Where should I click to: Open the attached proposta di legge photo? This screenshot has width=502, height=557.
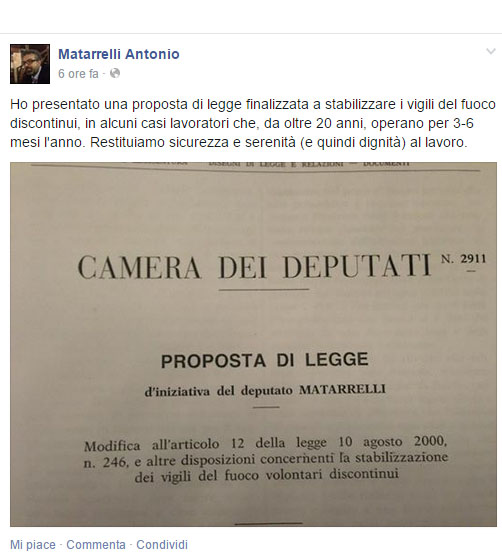[x=253, y=344]
